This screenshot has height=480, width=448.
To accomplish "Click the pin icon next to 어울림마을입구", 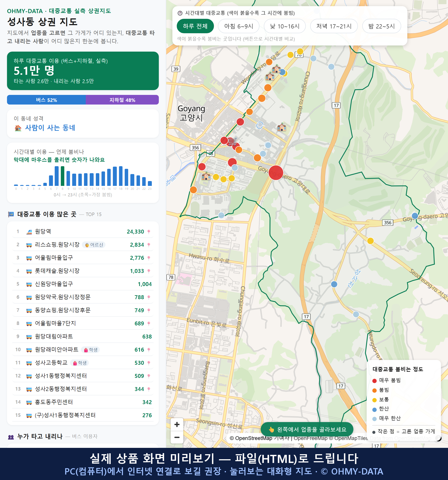I will pos(149,258).
